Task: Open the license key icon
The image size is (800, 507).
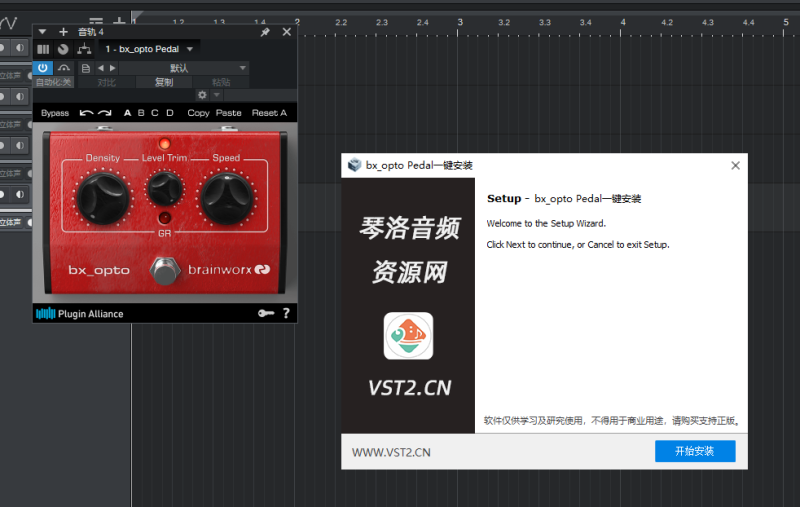Action: tap(266, 313)
